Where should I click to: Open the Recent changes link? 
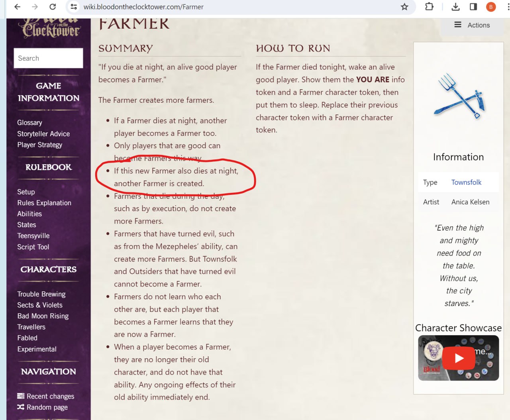click(46, 396)
